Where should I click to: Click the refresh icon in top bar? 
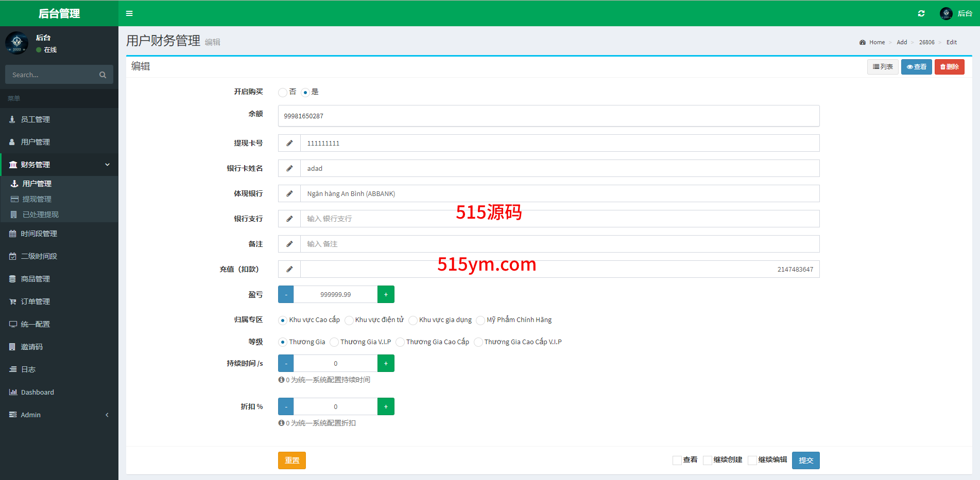[921, 13]
